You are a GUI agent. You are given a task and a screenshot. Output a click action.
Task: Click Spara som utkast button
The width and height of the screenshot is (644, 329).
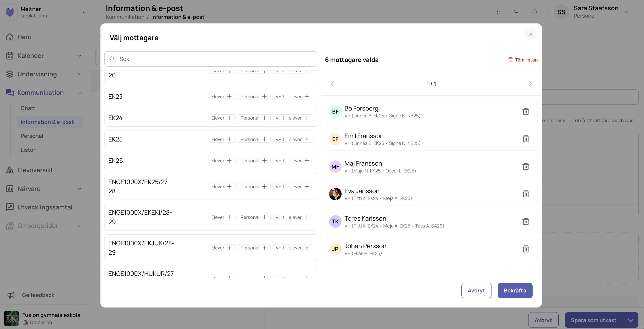pyautogui.click(x=593, y=320)
